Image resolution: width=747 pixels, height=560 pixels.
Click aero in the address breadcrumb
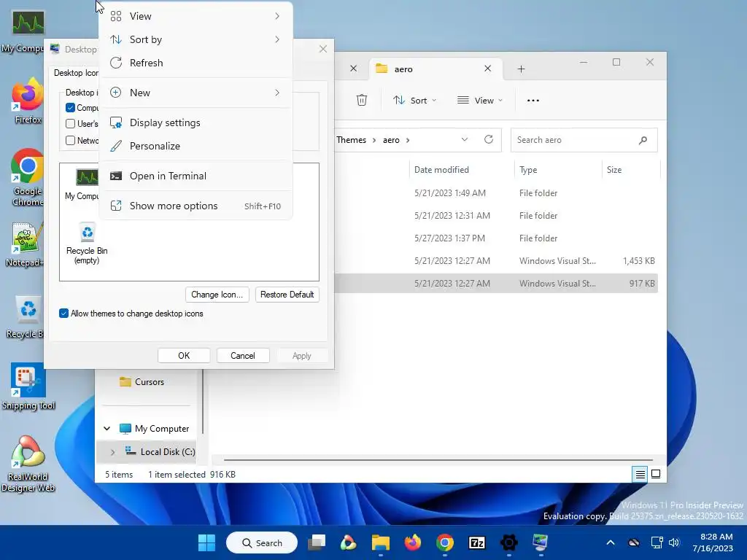(x=391, y=140)
